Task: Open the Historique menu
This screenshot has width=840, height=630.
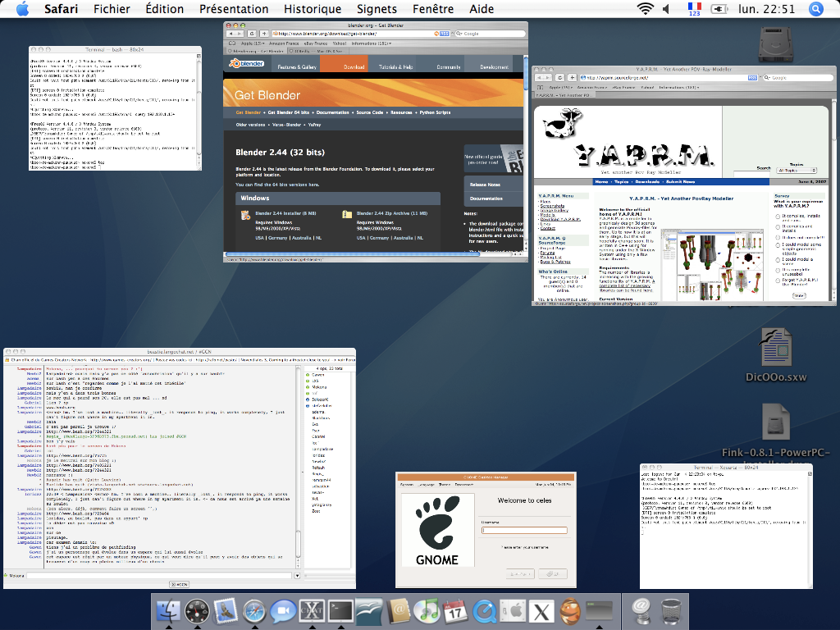Action: 312,9
